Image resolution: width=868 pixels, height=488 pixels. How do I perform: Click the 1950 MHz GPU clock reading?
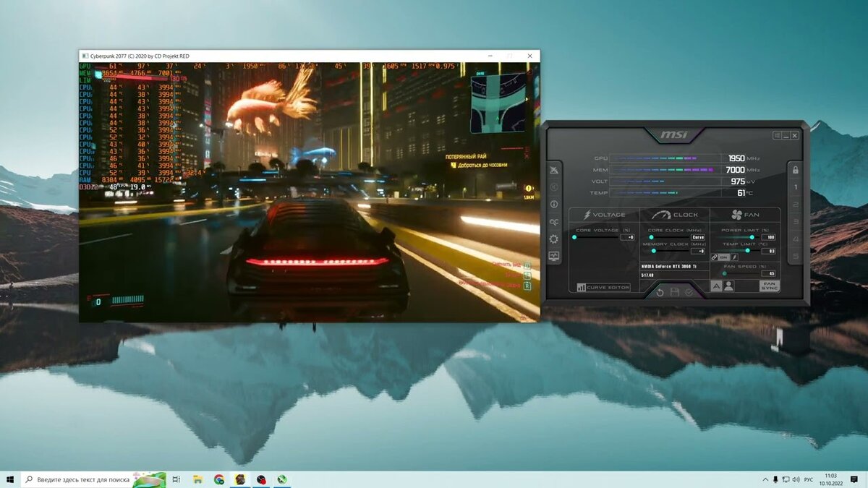pos(736,158)
